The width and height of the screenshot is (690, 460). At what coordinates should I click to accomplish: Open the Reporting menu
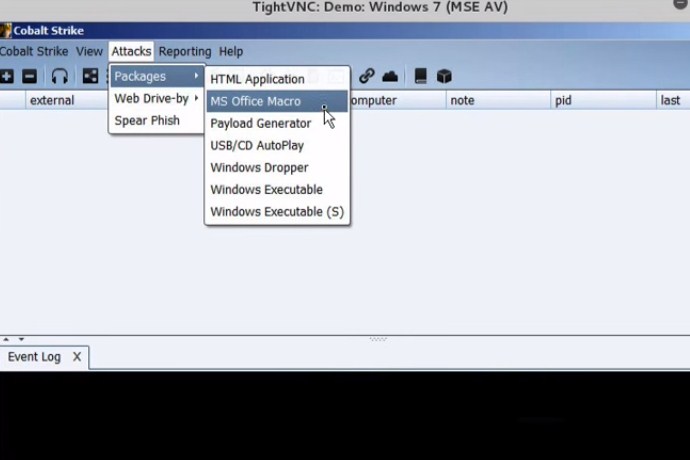pos(185,52)
